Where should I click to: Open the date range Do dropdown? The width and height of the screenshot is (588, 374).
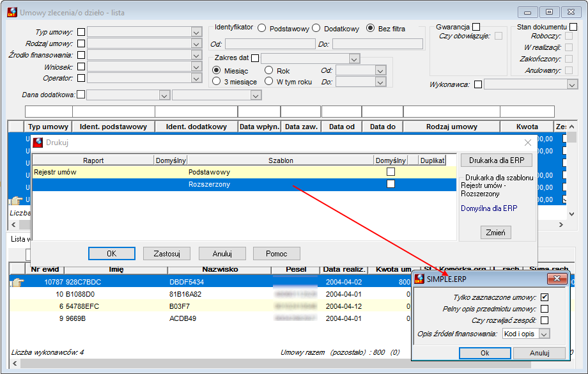380,82
